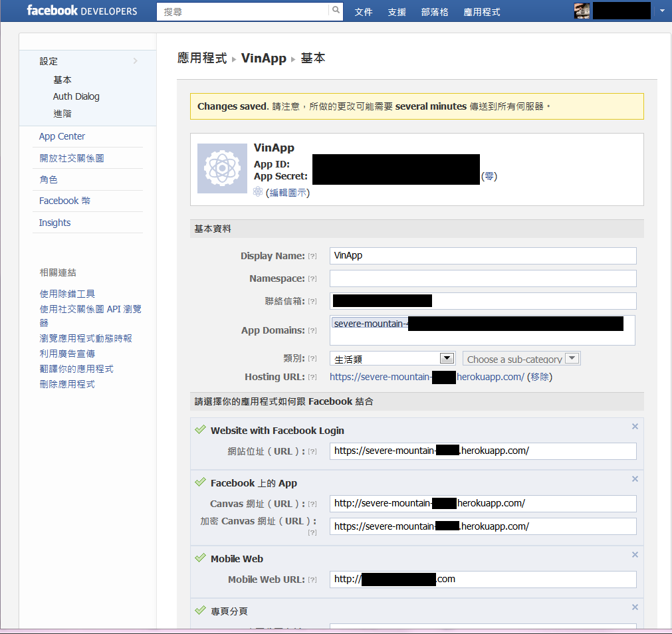Open the Hosting URL herokuapp link
This screenshot has width=672, height=634.
tap(427, 377)
